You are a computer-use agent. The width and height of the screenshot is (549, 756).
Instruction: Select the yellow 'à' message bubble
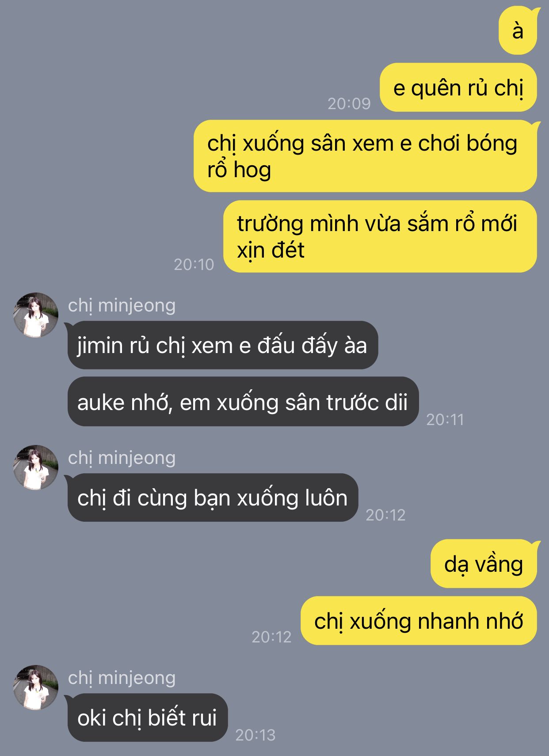(519, 30)
